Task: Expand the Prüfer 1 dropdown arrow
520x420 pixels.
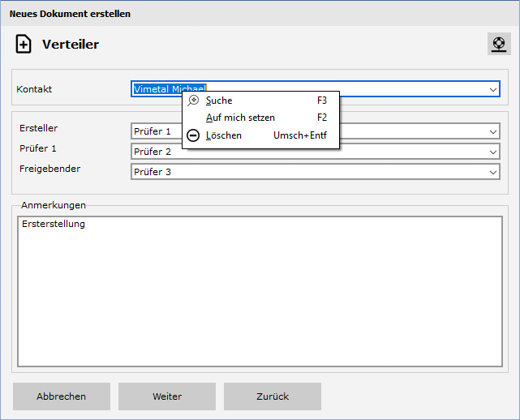Action: 493,152
